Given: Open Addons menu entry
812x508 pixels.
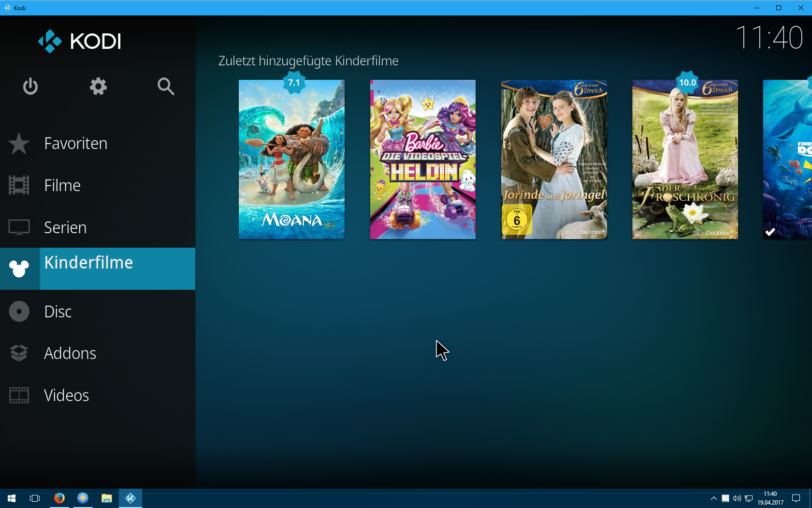Looking at the screenshot, I should 98,353.
